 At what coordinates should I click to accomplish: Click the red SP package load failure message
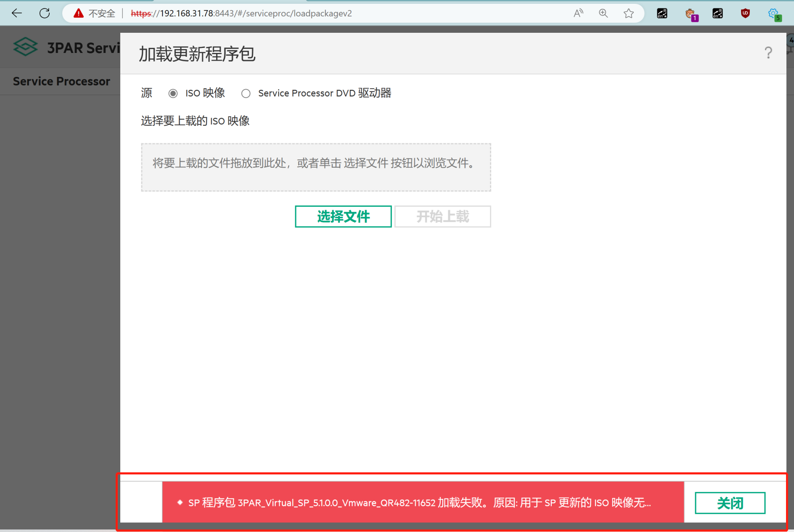(x=423, y=502)
